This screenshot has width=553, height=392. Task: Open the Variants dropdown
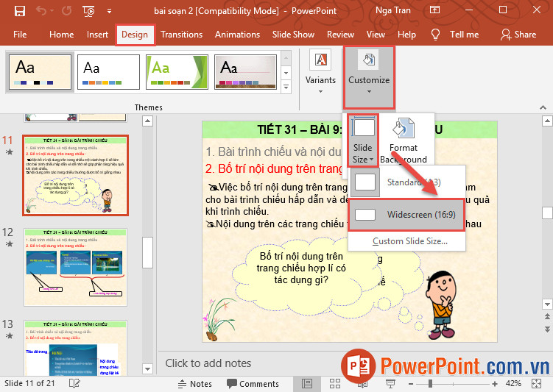tap(320, 72)
